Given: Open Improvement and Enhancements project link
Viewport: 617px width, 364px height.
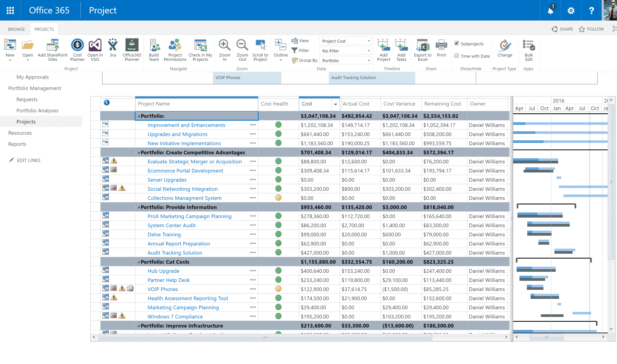Looking at the screenshot, I should [186, 125].
